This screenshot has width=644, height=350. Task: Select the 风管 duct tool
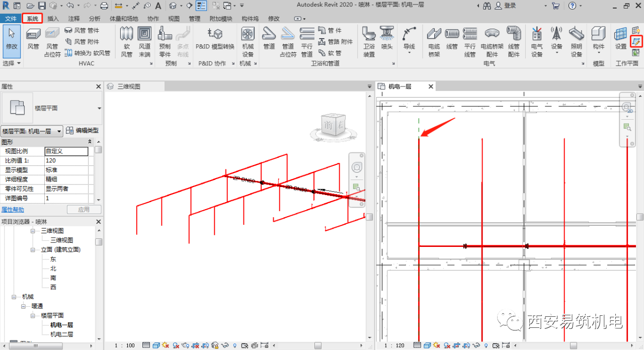point(33,39)
